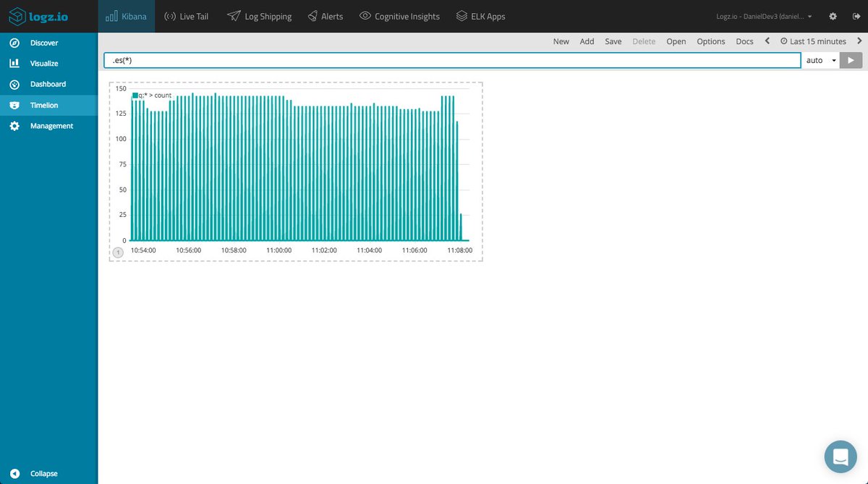Open the Alerts tab

(x=325, y=16)
